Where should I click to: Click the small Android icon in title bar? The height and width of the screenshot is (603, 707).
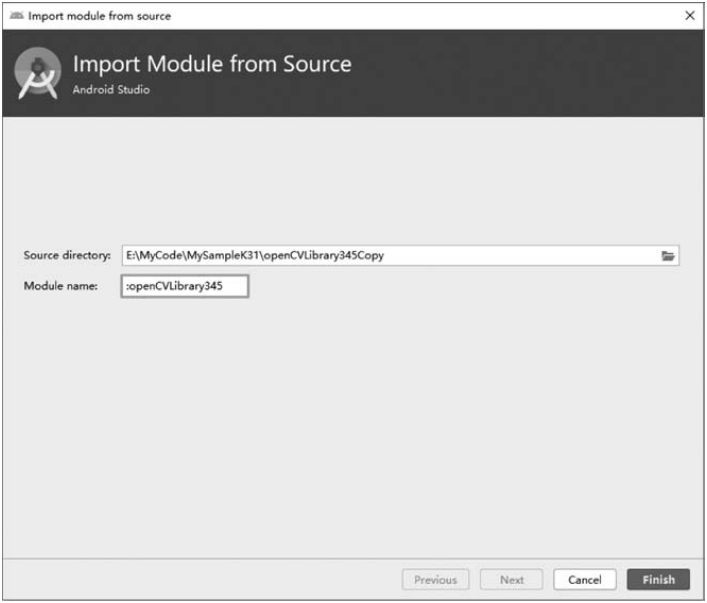click(17, 16)
